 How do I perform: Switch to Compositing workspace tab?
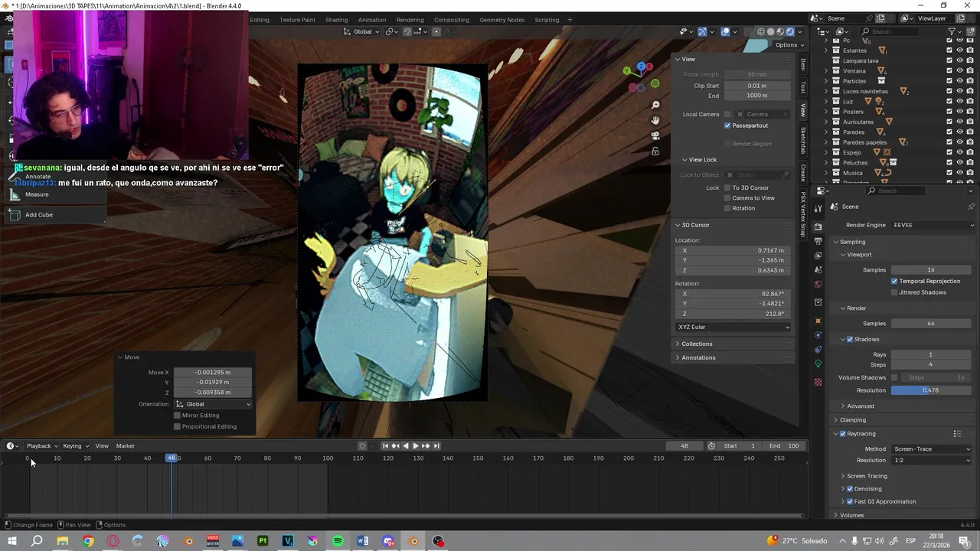point(452,20)
